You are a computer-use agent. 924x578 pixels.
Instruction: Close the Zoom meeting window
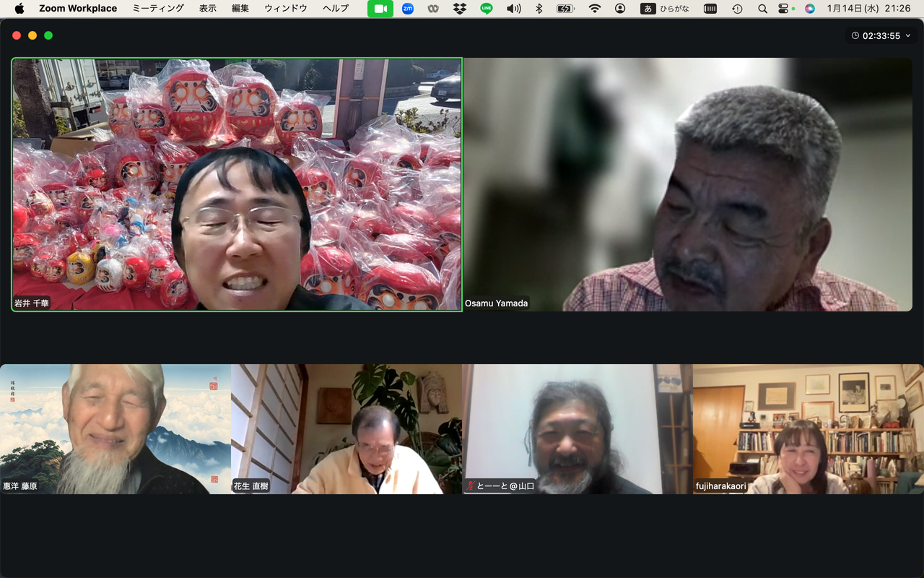tap(17, 35)
